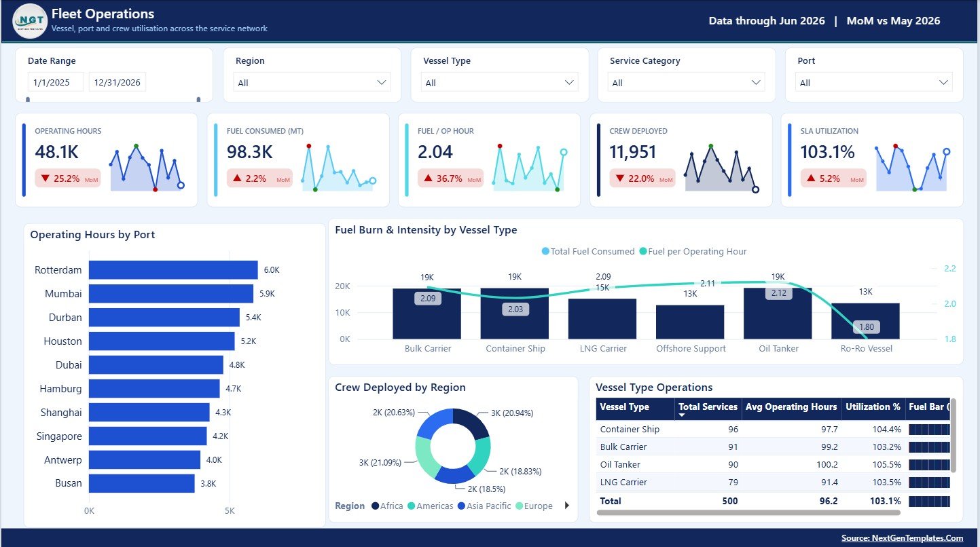This screenshot has width=980, height=547.
Task: Click the 2K (18.83%) teal donut segment
Action: point(482,455)
